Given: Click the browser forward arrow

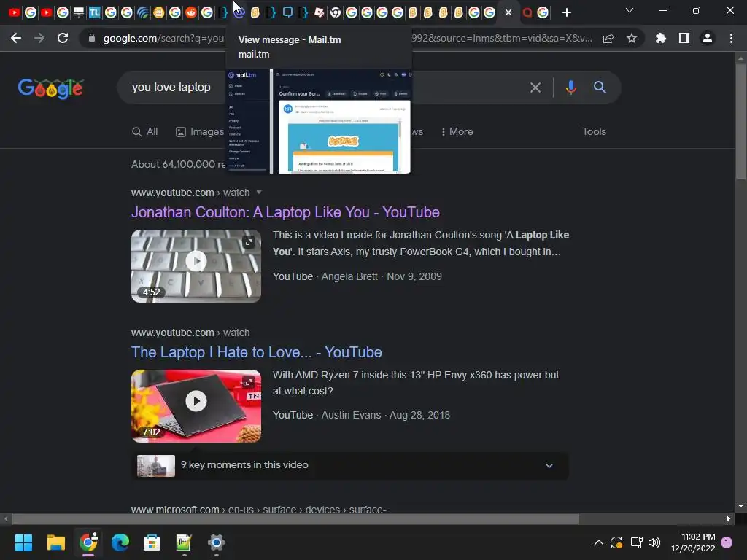Looking at the screenshot, I should tap(39, 38).
